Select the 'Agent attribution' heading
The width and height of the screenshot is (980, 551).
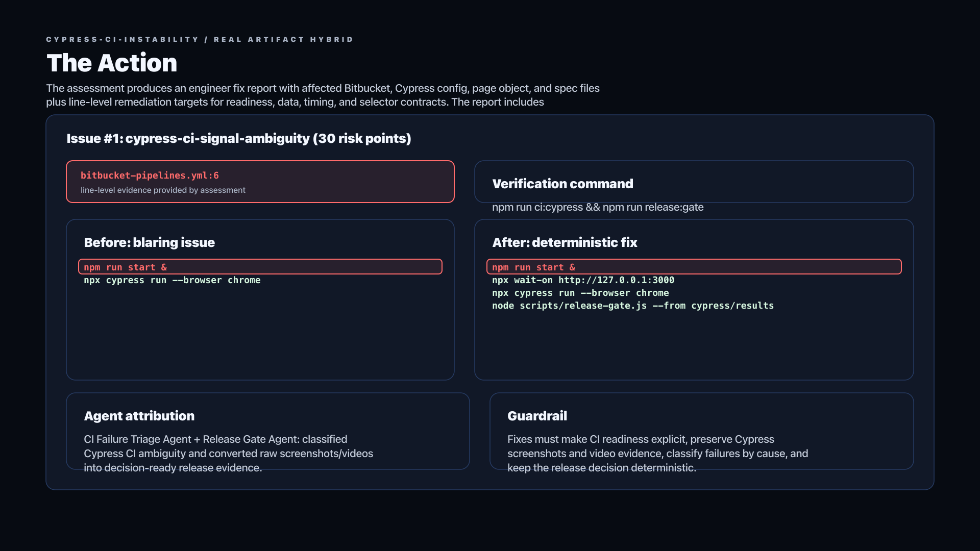[x=139, y=416]
